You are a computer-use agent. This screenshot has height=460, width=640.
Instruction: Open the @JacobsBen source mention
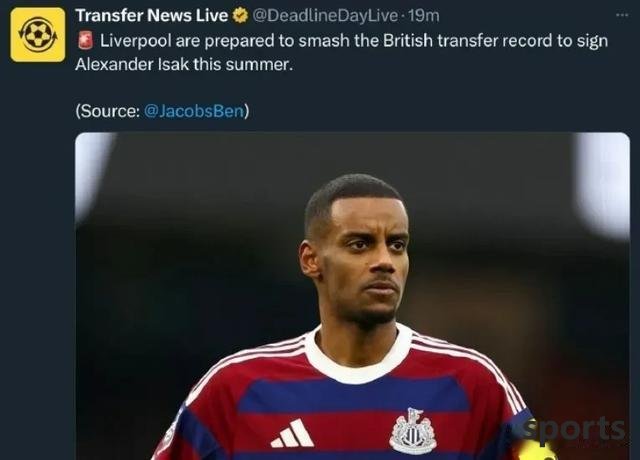194,111
